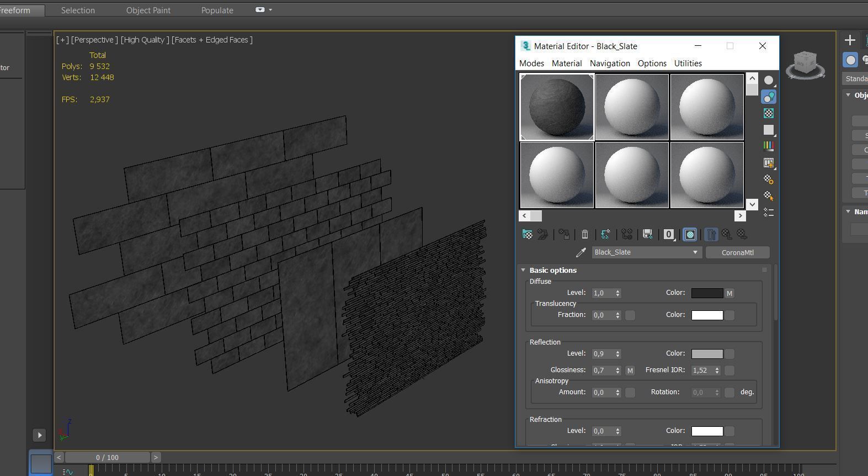Click the Geometry category circle icon
868x476 pixels.
(x=850, y=60)
